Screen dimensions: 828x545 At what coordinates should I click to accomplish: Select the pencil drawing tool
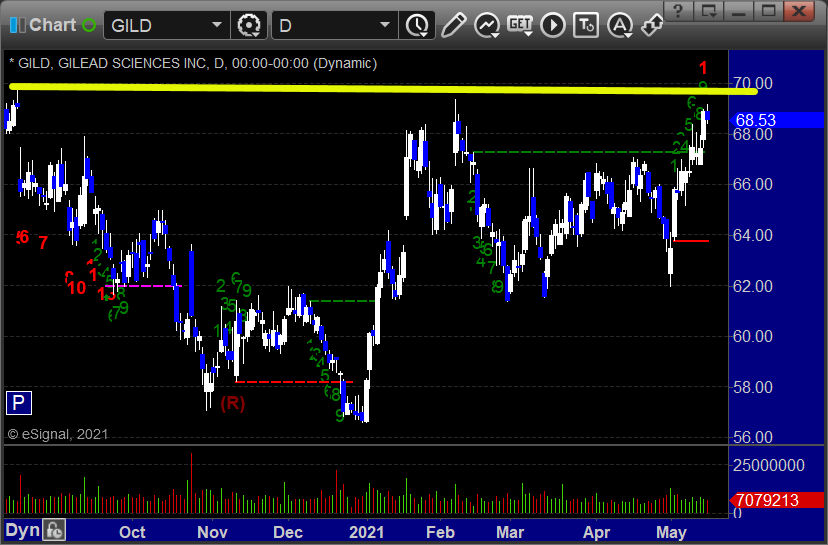(454, 25)
